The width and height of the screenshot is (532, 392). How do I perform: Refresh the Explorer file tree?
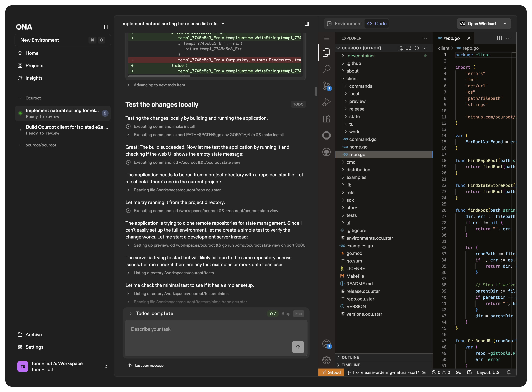[417, 48]
